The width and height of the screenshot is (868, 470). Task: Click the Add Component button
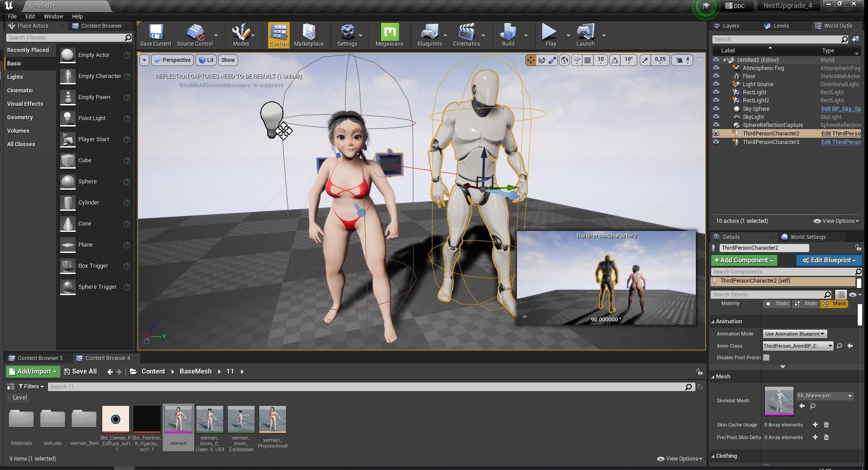744,260
